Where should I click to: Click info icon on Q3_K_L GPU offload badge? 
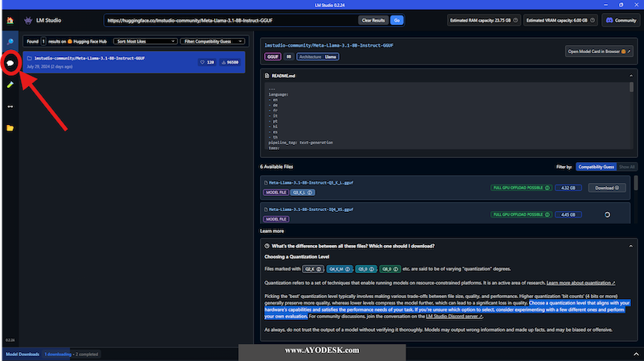click(547, 188)
